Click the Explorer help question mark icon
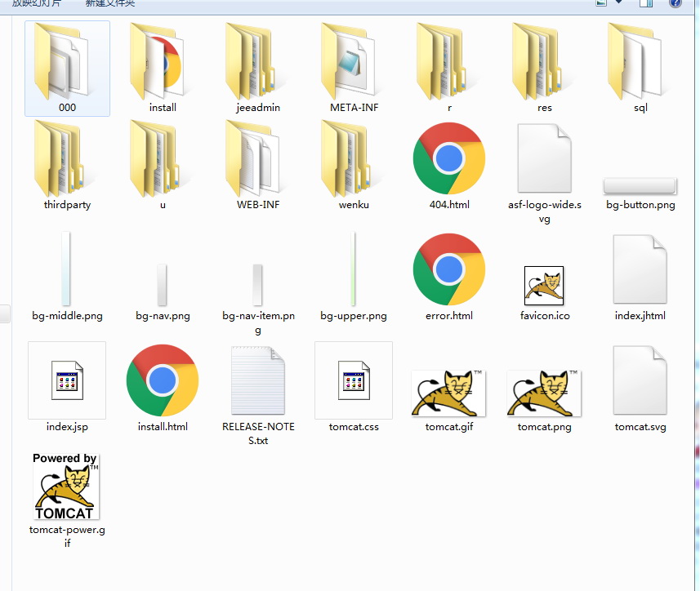The width and height of the screenshot is (700, 591). (x=675, y=3)
